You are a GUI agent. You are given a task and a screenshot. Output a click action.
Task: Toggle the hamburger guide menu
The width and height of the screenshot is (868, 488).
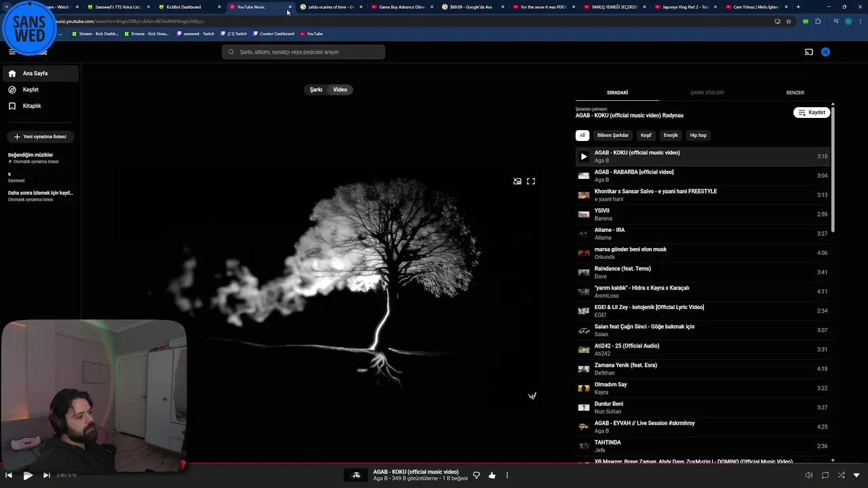tap(12, 52)
